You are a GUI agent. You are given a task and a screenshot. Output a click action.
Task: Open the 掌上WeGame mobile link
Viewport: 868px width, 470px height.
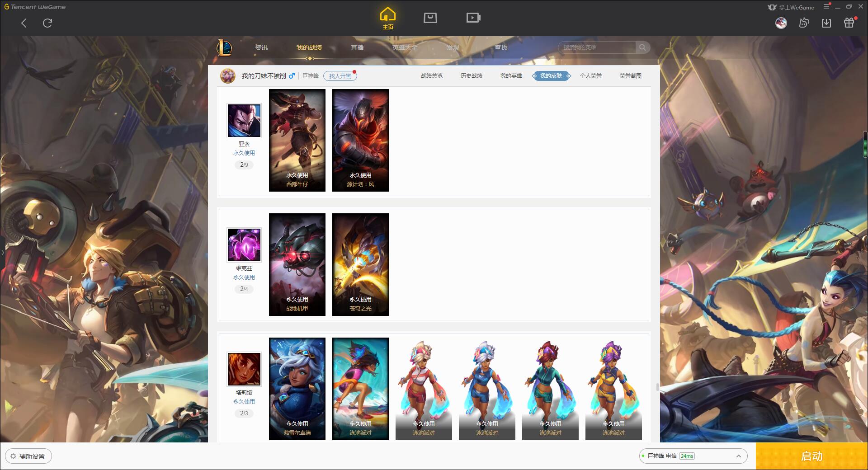click(x=791, y=7)
